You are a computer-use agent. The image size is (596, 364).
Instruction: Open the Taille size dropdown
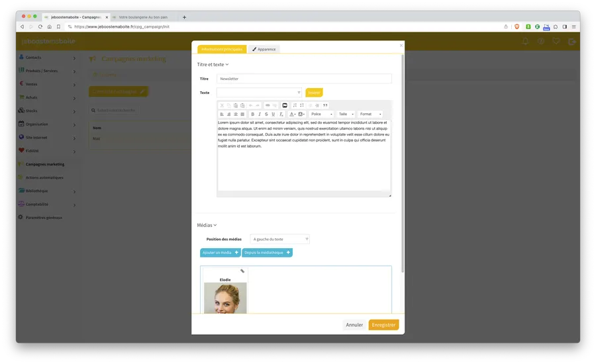pos(346,114)
